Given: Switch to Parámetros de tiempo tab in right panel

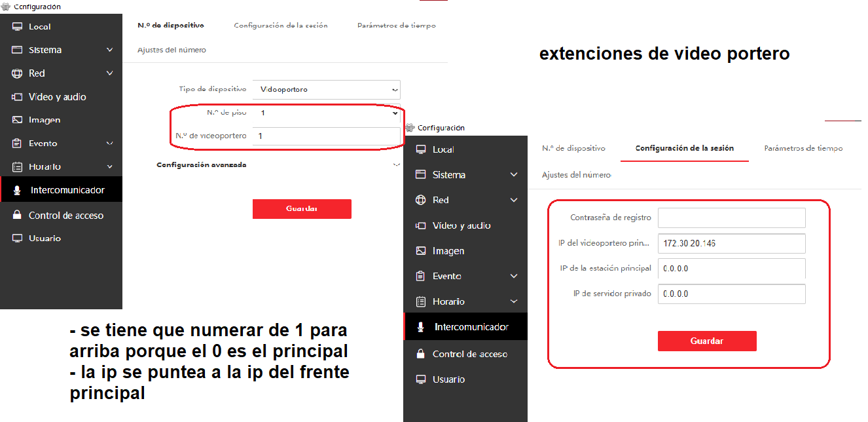Looking at the screenshot, I should 803,148.
